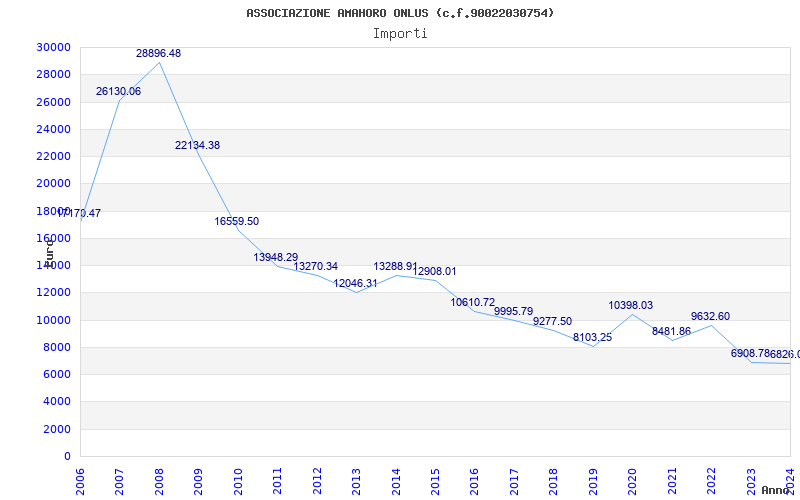800x500 pixels.
Task: Select the 12046.31 value label
Action: (x=355, y=283)
